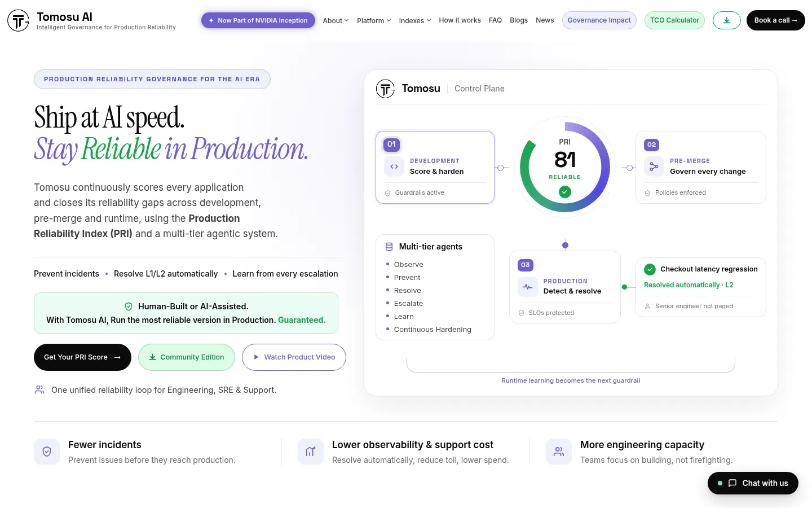Click the pulse icon beside Production
This screenshot has height=508, width=812.
coord(528,287)
